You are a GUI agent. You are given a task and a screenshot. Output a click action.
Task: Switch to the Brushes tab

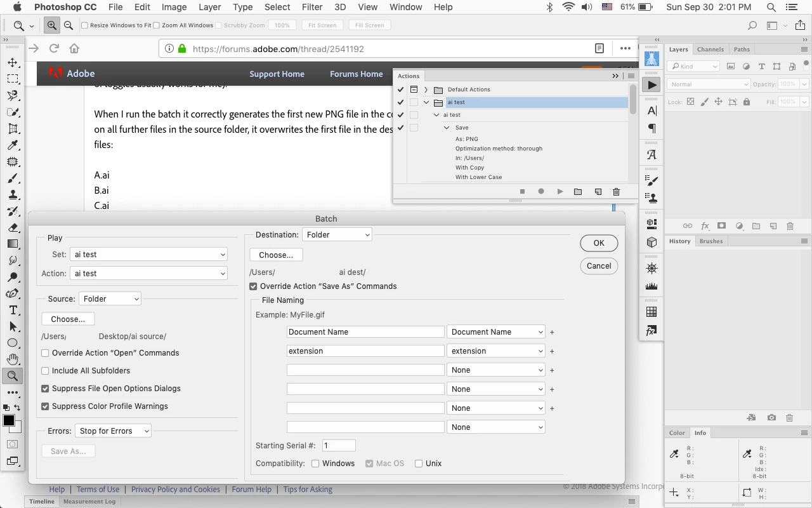[711, 241]
